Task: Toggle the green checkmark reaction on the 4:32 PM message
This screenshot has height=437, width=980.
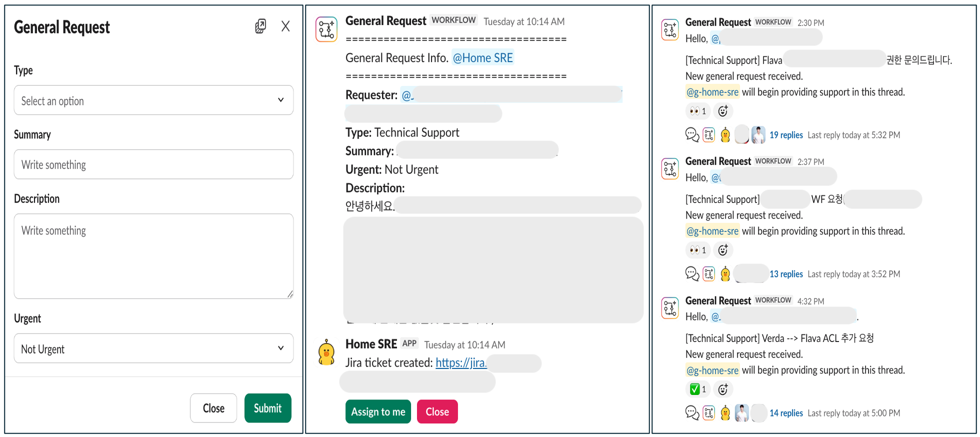Action: (x=698, y=389)
